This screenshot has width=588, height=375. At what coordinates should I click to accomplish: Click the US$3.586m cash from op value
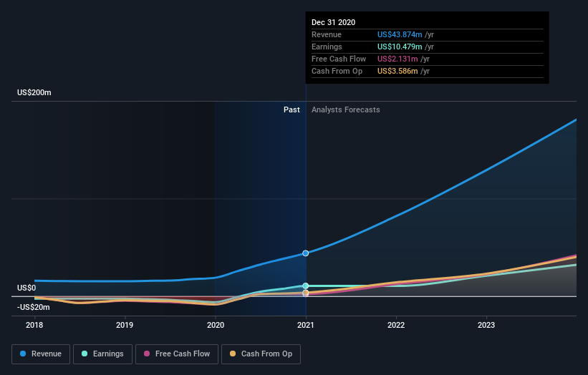pyautogui.click(x=397, y=71)
